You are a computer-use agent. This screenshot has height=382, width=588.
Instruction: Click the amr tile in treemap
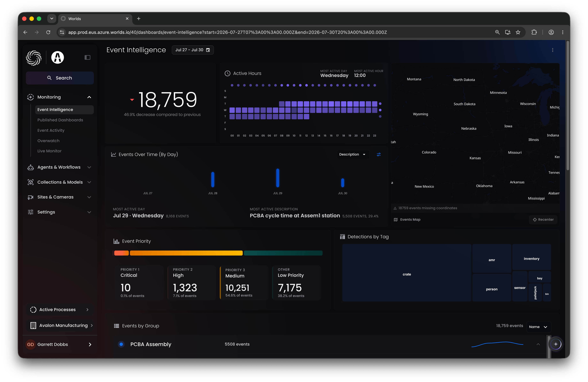tap(492, 259)
